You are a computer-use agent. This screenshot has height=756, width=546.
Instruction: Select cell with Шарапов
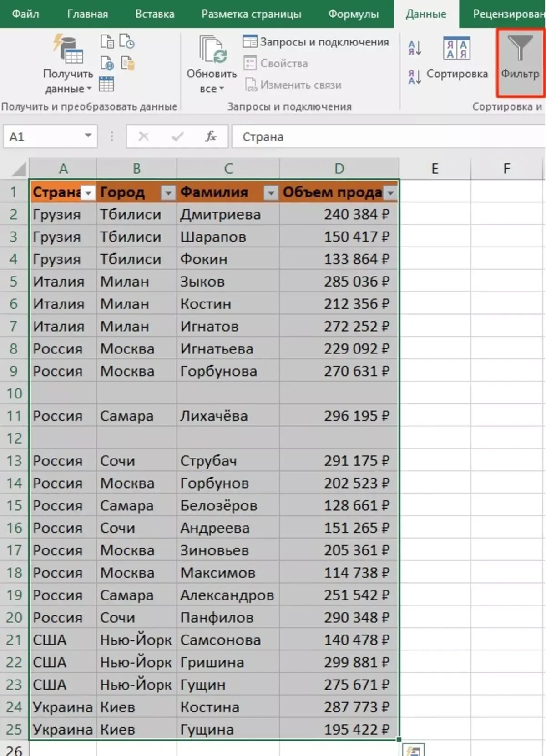(228, 237)
